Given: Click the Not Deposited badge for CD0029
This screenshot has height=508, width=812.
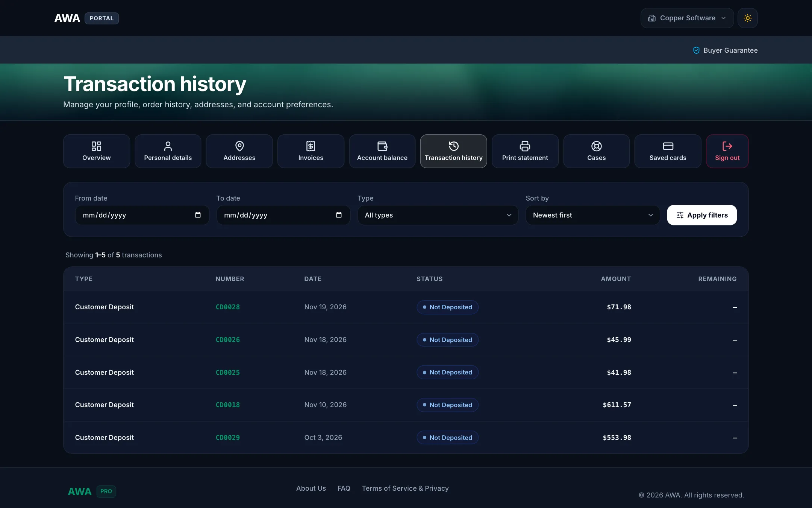Looking at the screenshot, I should pyautogui.click(x=447, y=438).
